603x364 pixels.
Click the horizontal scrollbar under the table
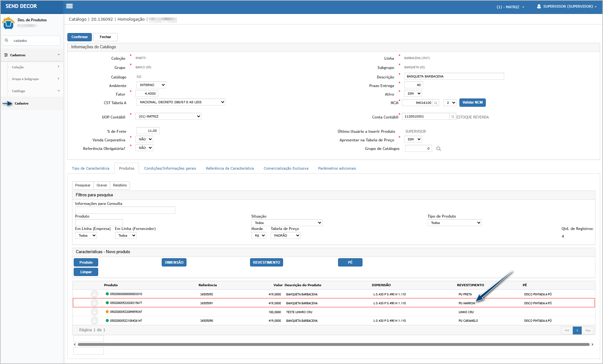333,344
